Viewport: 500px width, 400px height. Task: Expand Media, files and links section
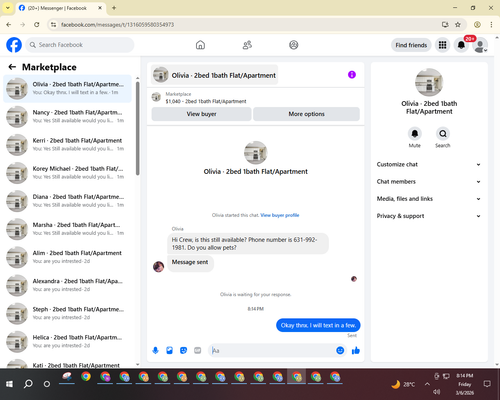(429, 199)
